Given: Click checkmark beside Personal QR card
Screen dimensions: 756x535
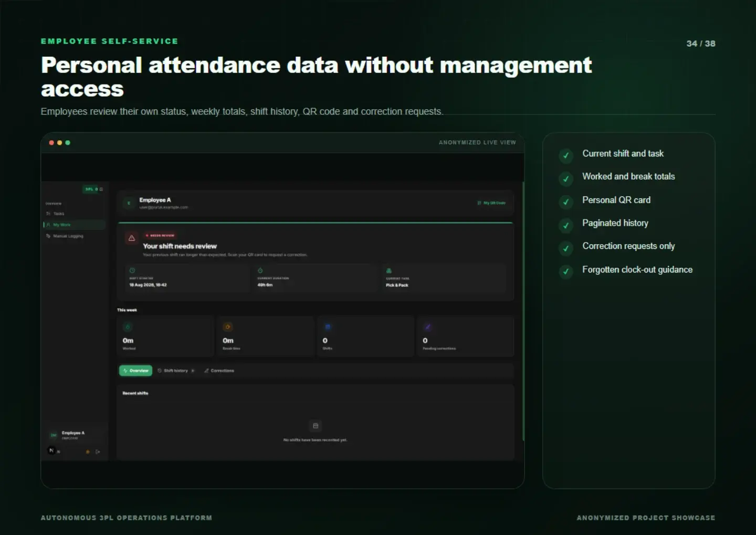Looking at the screenshot, I should click(566, 202).
